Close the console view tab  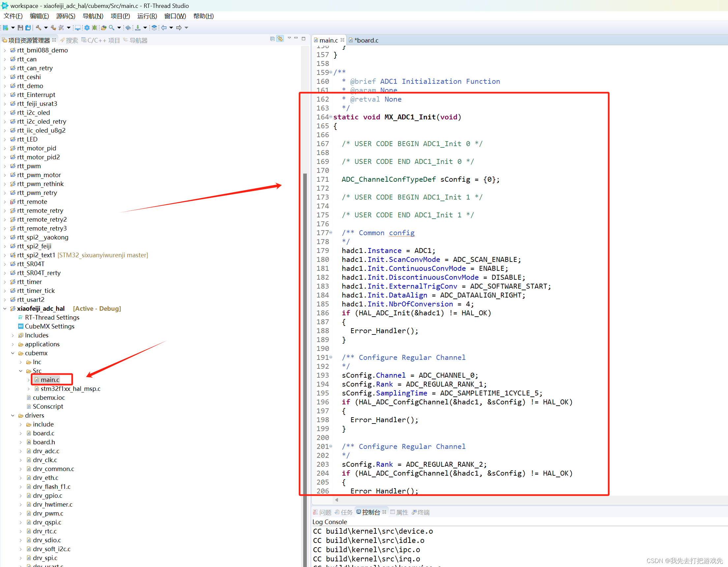coord(384,512)
